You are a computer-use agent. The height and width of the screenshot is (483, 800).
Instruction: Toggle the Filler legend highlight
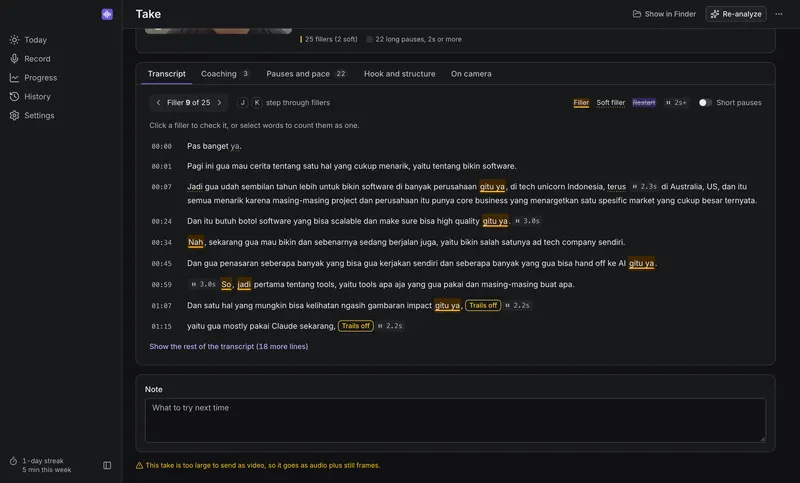click(581, 103)
